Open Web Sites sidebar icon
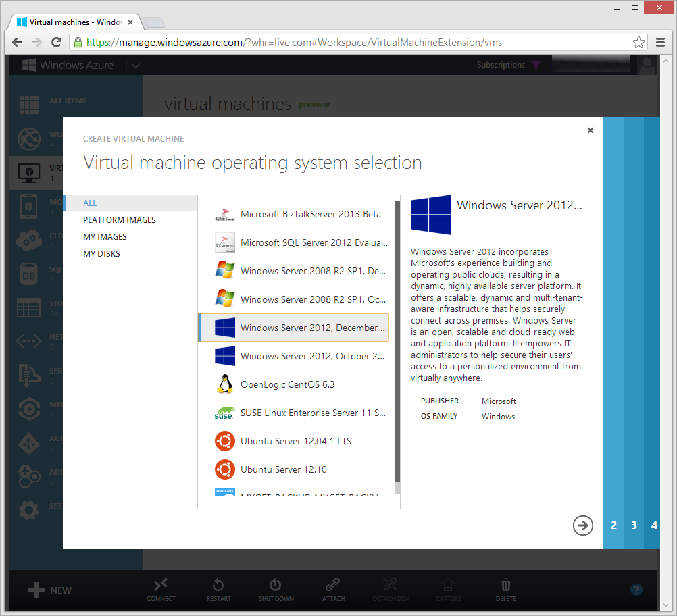 29,138
